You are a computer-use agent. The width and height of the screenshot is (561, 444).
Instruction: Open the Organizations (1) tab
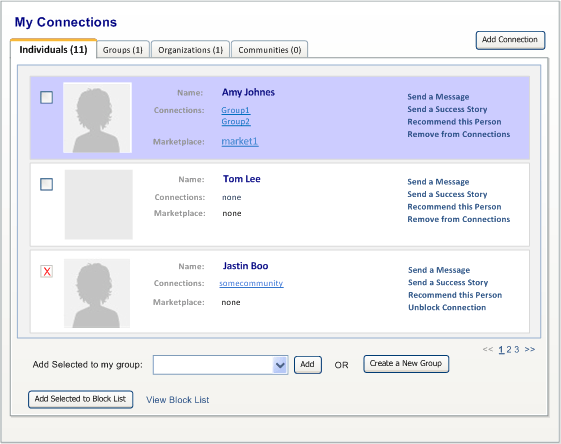point(190,50)
